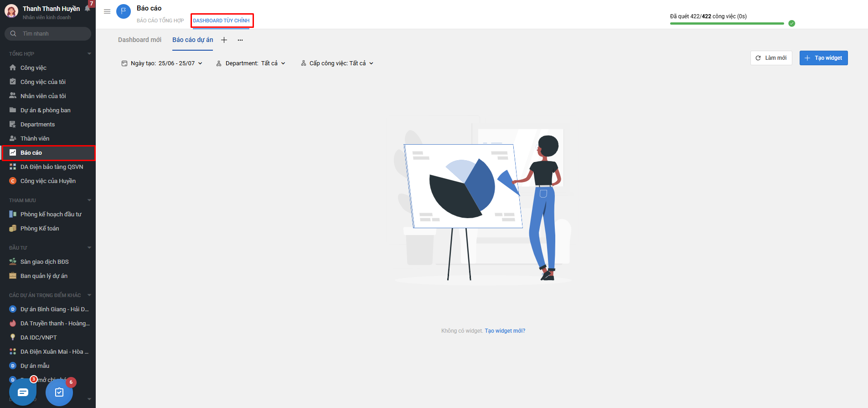
Task: Open the chat messages floating button
Action: coord(23,392)
